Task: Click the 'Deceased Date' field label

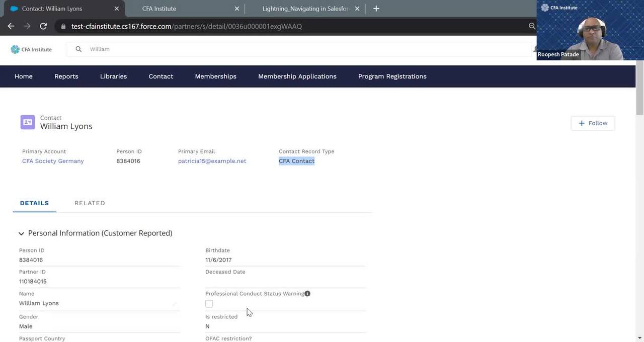Action: [x=225, y=272]
